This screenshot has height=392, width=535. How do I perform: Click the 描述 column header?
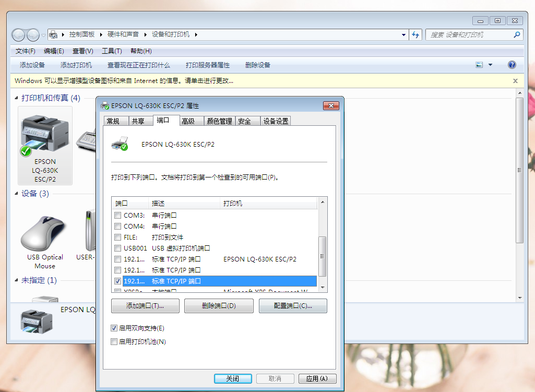[184, 204]
